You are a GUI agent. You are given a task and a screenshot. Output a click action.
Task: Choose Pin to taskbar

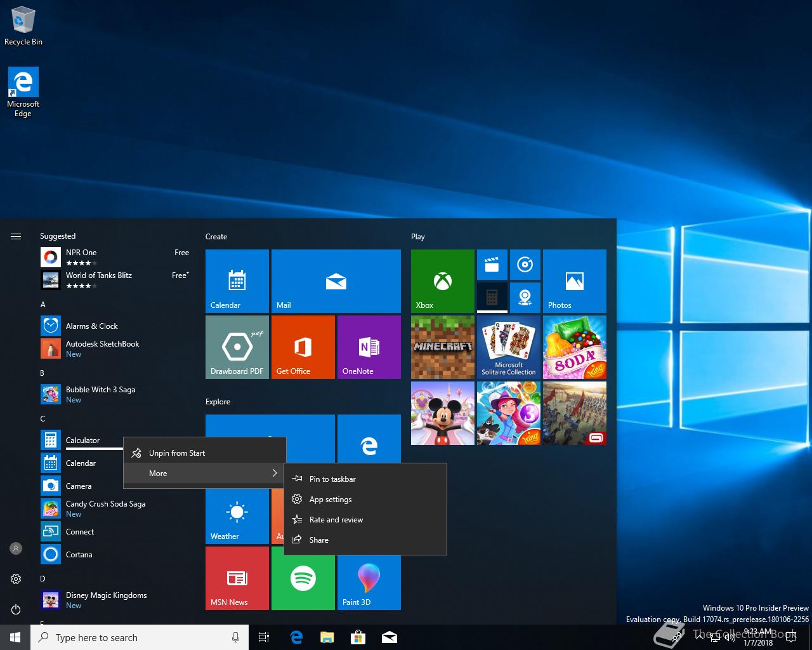[365, 479]
